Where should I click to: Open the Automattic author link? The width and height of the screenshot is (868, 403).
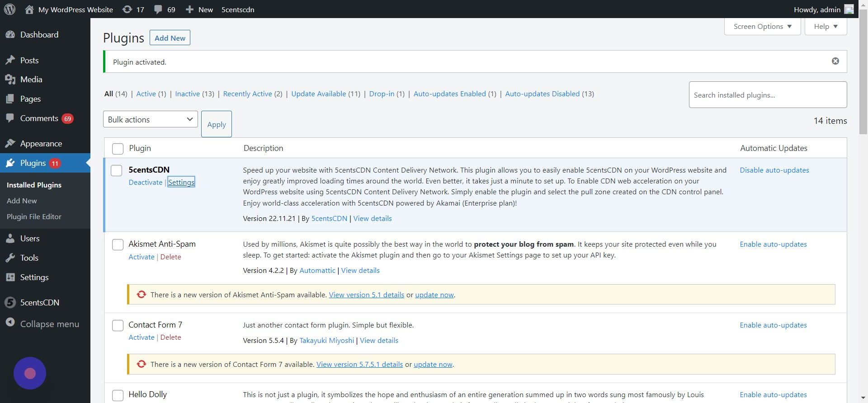[x=317, y=271]
